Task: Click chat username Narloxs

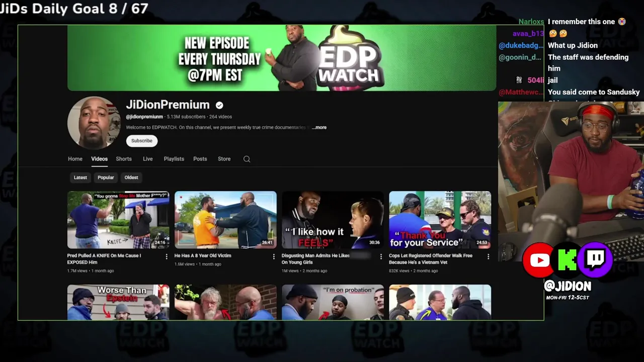Action: (531, 22)
